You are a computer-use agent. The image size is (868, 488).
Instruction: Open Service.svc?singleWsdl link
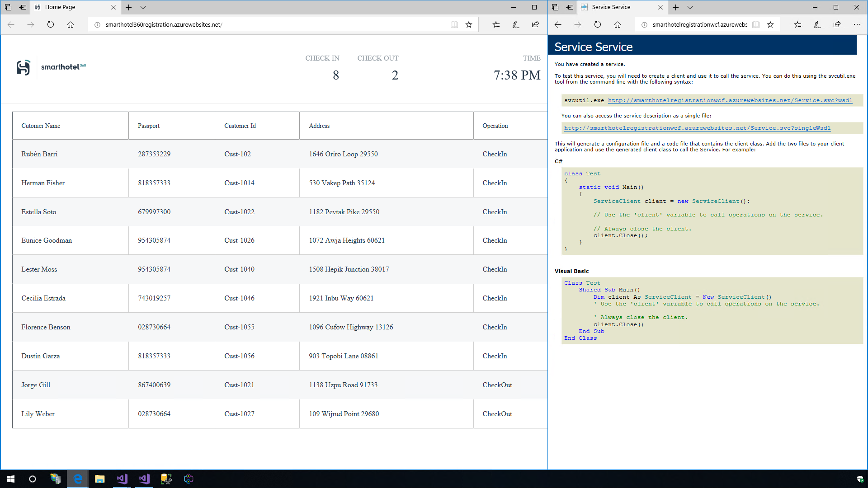point(697,128)
